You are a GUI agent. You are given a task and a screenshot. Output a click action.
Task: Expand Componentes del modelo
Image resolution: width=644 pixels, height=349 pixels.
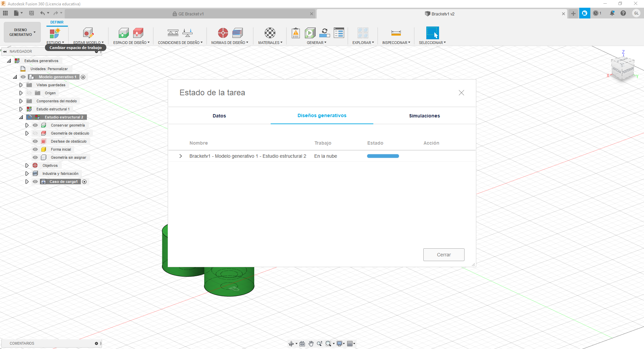pyautogui.click(x=21, y=101)
